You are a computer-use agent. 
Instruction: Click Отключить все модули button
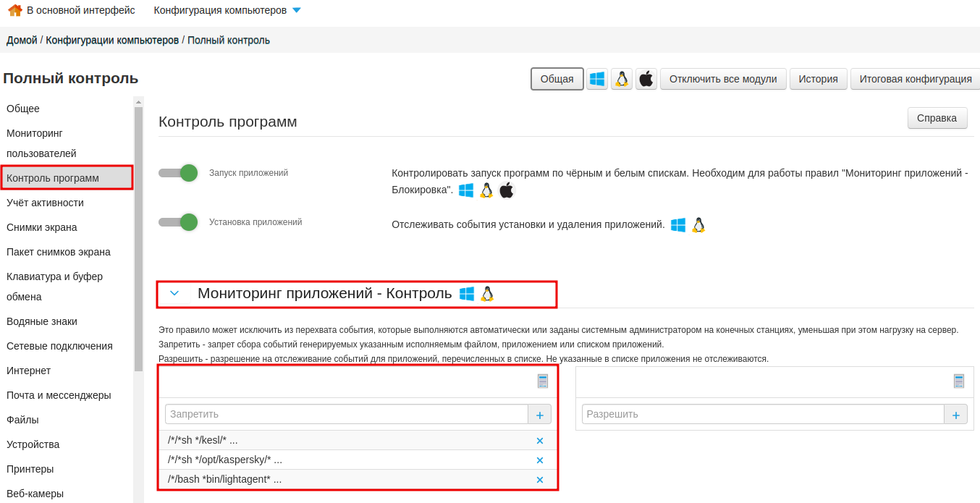[x=722, y=79]
